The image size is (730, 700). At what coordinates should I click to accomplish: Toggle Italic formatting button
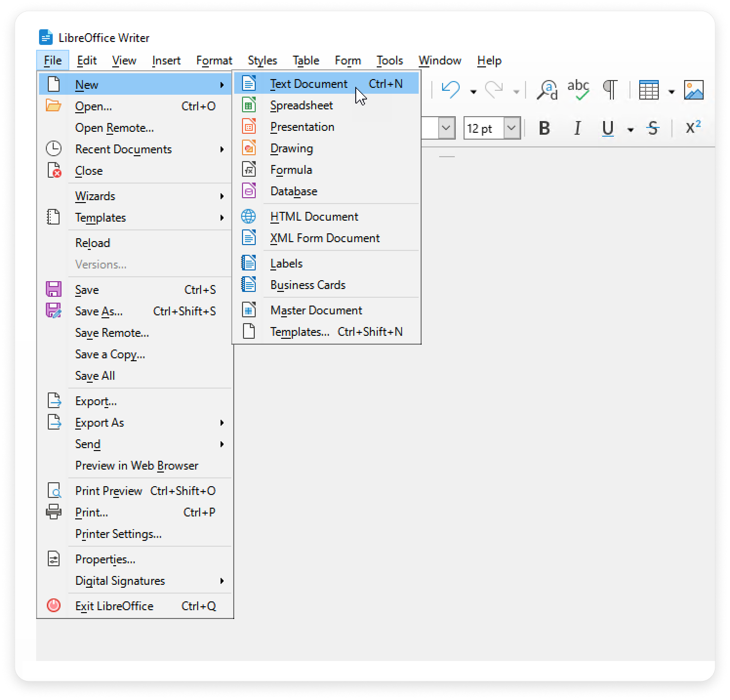click(577, 128)
